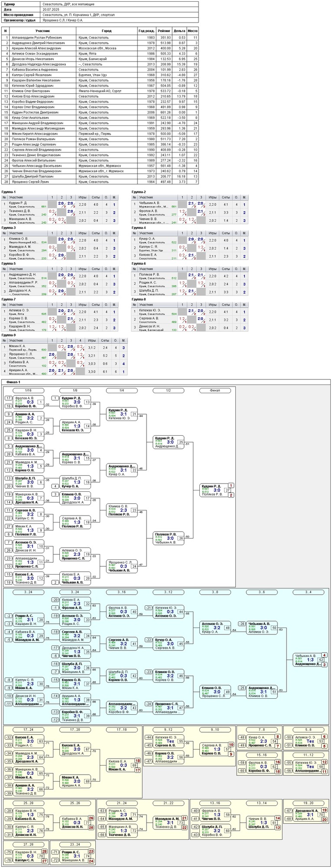Click the "Финал" round label
The height and width of the screenshot is (868, 332).
(215, 391)
